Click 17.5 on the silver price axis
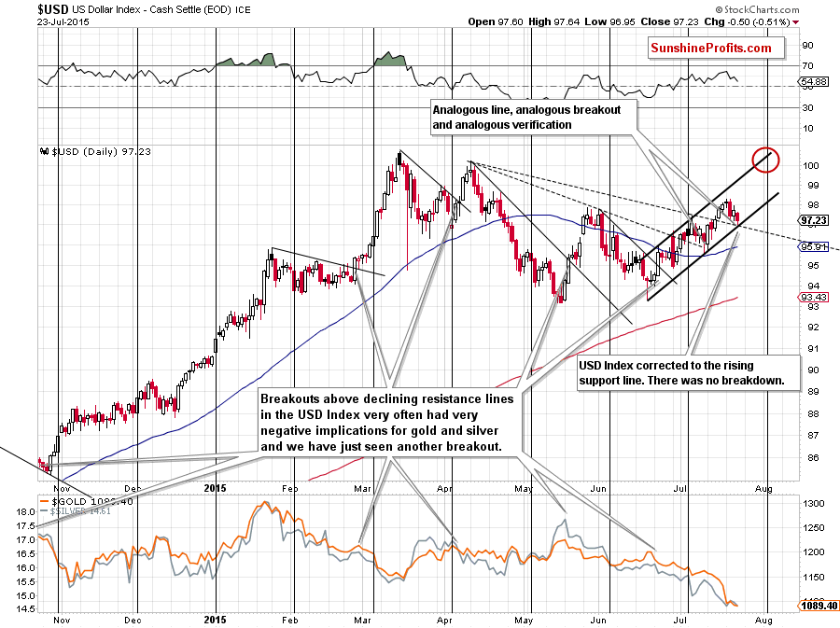The height and width of the screenshot is (628, 840). [x=26, y=526]
